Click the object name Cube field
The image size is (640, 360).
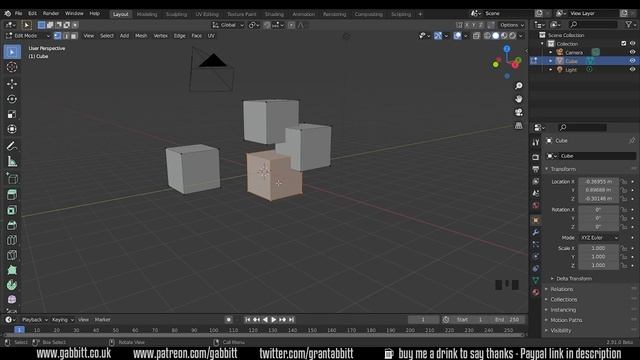tap(597, 156)
